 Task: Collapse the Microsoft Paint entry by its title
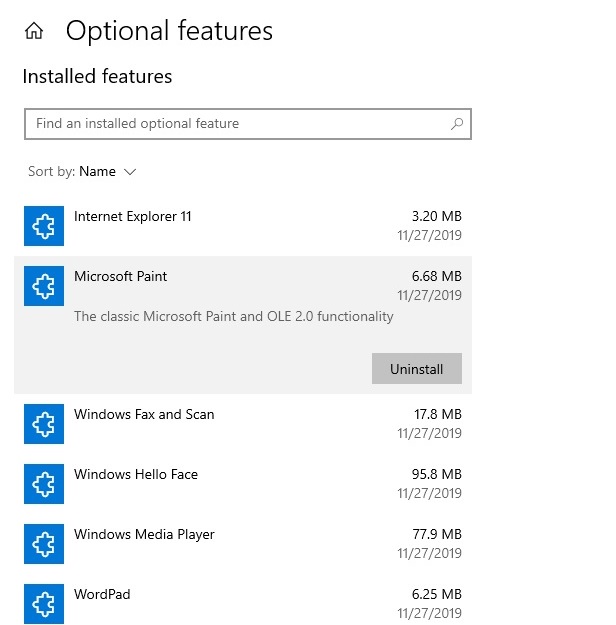tap(121, 277)
